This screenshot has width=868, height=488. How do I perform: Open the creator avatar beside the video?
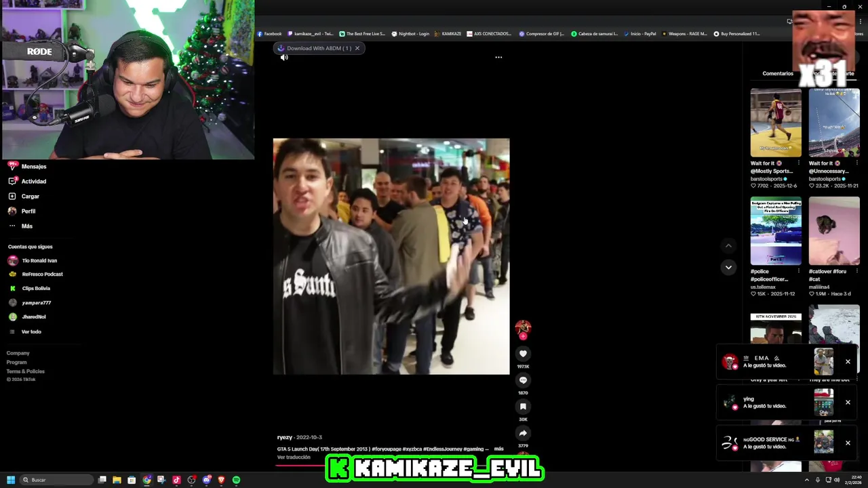[x=523, y=329]
